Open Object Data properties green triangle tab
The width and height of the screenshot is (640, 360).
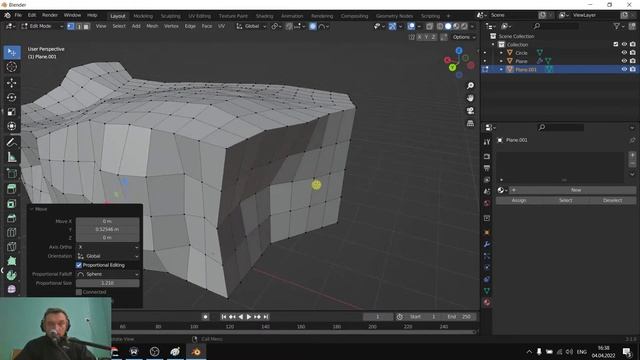[x=487, y=291]
